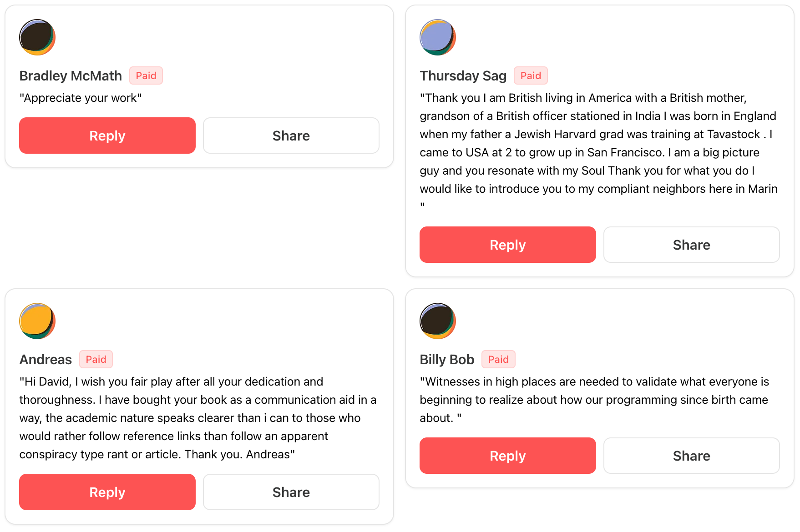Screen dimensions: 800x532
Task: Reply to Bradley McMath's comment
Action: (x=107, y=136)
